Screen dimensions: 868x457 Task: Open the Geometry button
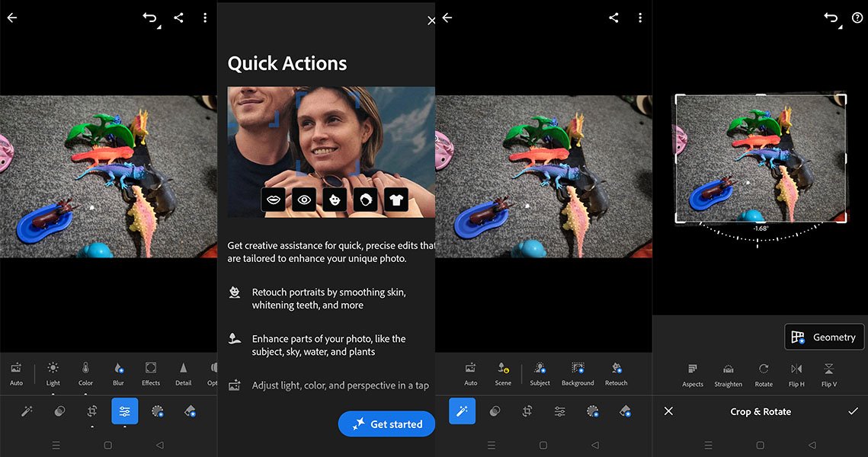825,337
